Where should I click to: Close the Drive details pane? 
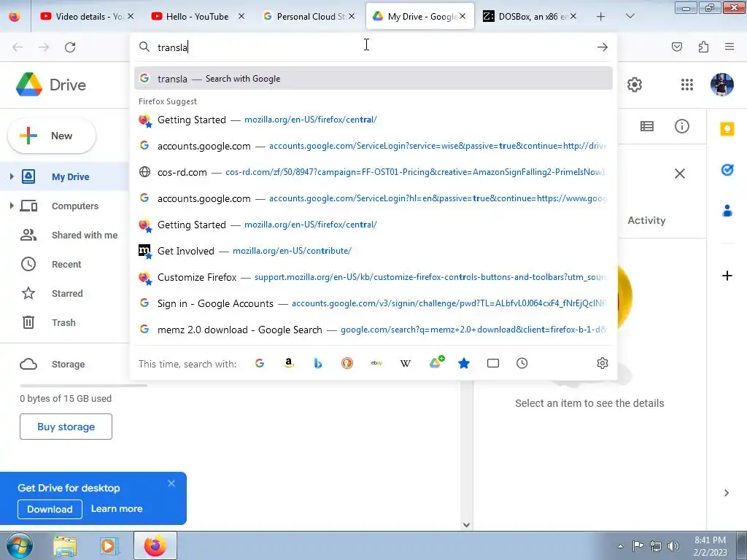coord(680,174)
